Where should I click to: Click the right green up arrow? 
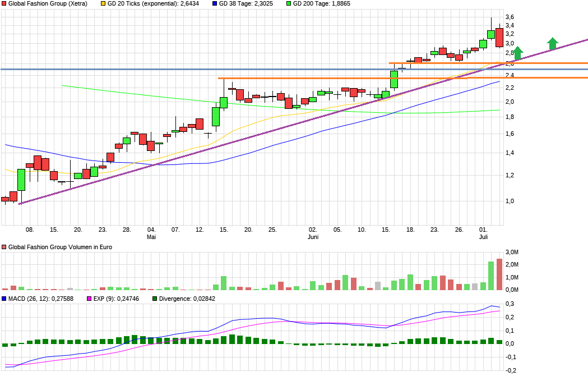click(553, 43)
